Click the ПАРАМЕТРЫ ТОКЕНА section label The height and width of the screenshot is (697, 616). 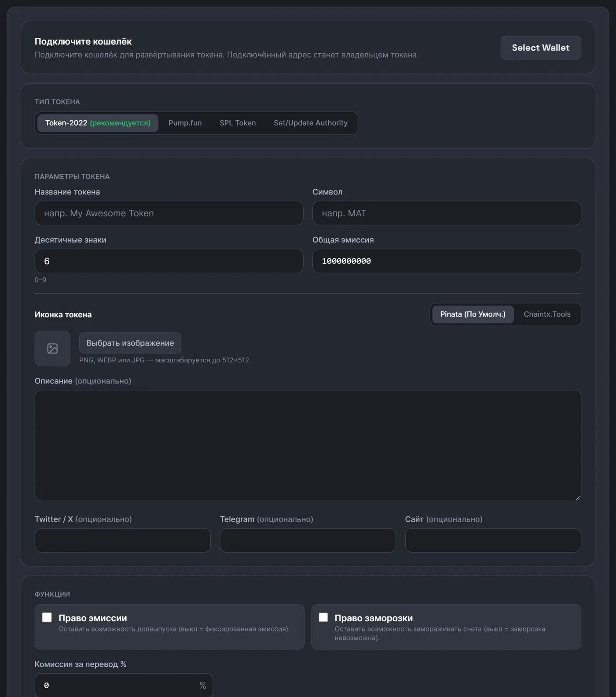point(72,177)
